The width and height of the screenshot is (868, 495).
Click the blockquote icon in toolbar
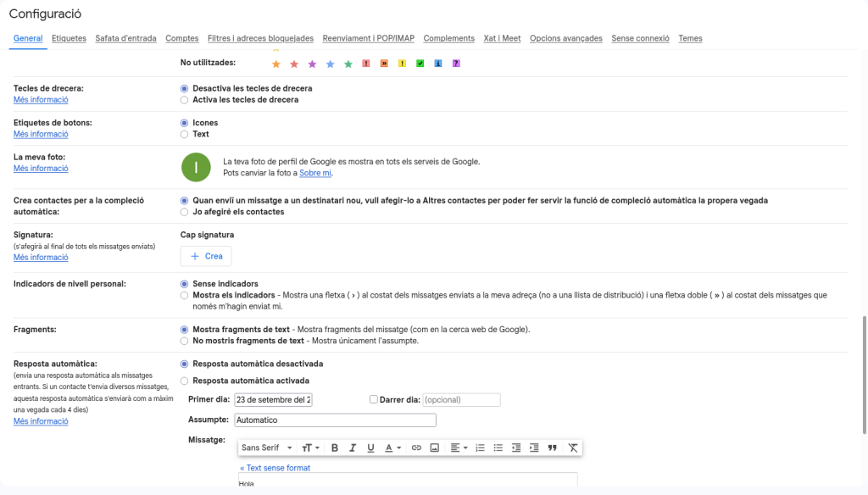point(553,448)
